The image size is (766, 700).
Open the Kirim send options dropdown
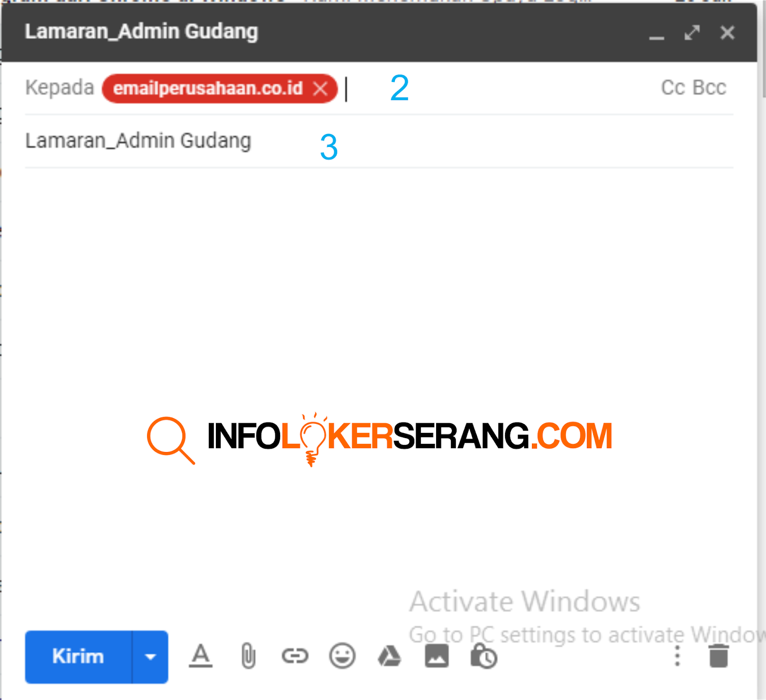click(151, 657)
